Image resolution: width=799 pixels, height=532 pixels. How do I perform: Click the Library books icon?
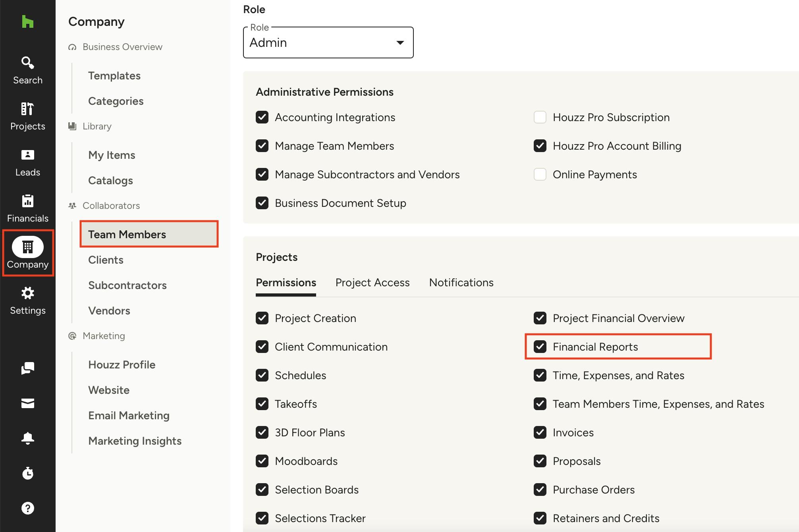coord(72,126)
